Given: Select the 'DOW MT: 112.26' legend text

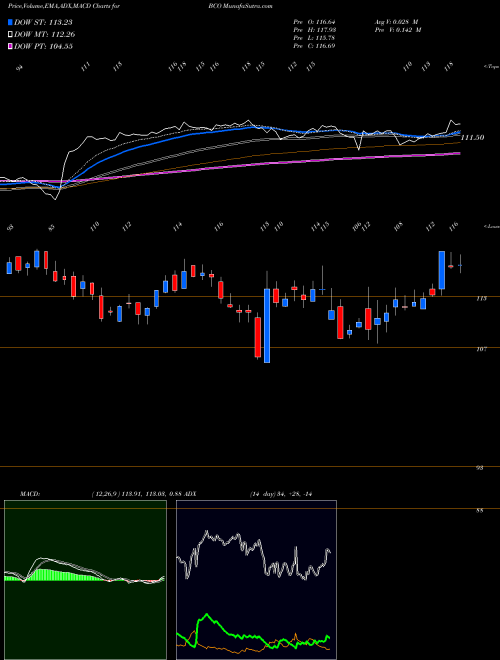Looking at the screenshot, I should point(45,34).
